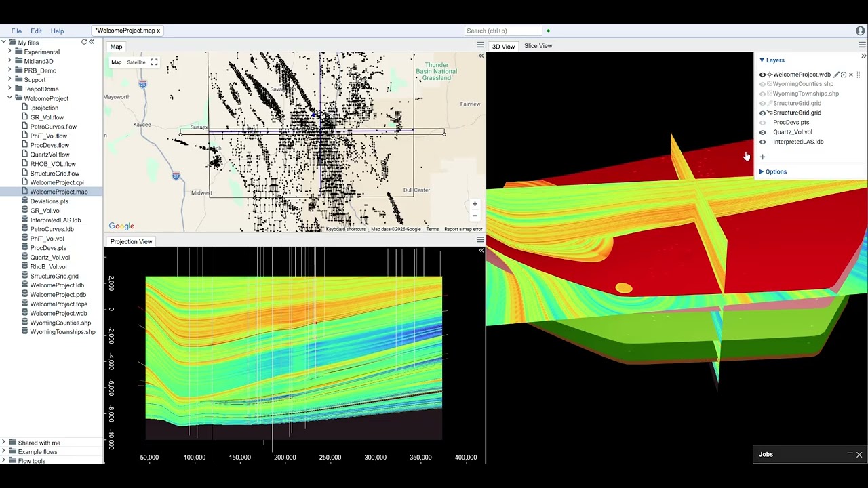
Task: Open the Jobs panel title
Action: pos(766,454)
